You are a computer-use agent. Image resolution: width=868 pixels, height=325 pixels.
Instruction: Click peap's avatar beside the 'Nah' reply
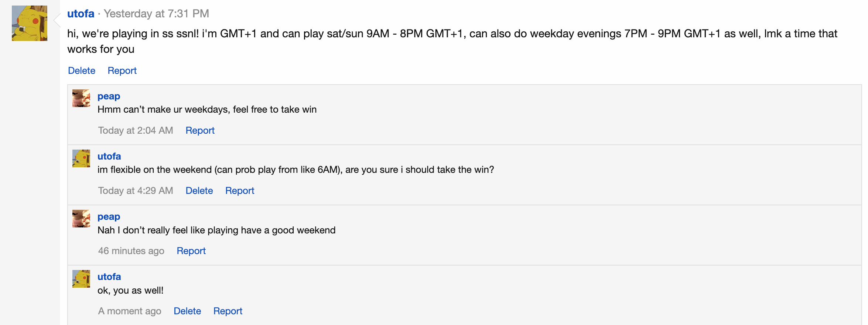coord(81,219)
